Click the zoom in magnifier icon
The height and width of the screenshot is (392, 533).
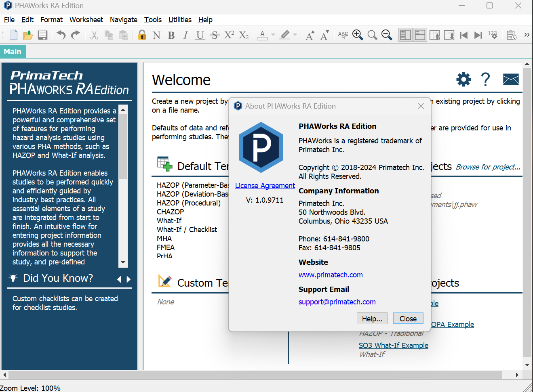coord(358,35)
